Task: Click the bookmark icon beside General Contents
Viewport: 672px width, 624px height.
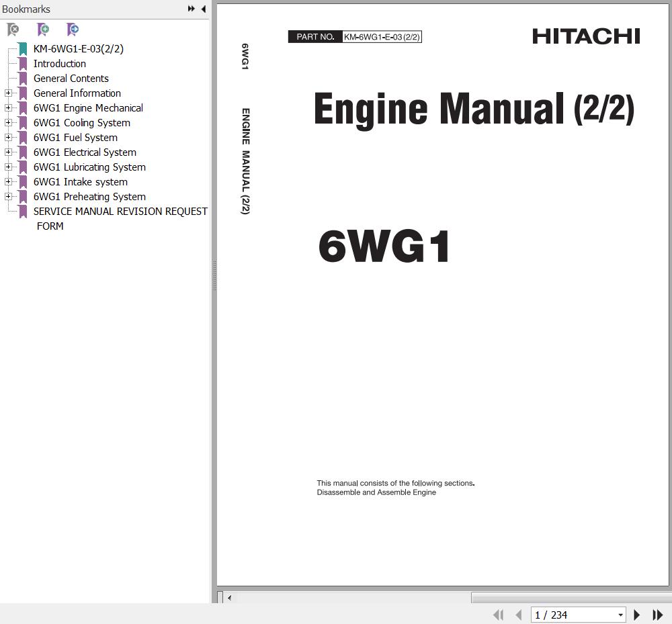Action: tap(23, 79)
